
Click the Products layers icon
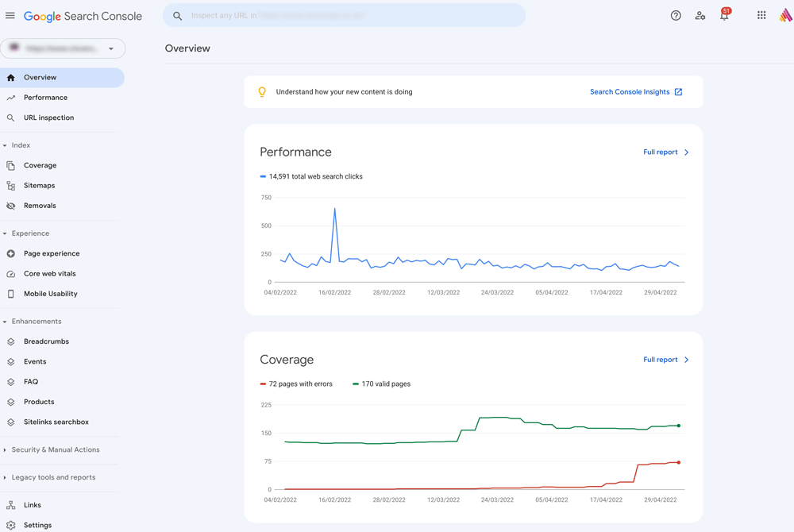pos(10,402)
